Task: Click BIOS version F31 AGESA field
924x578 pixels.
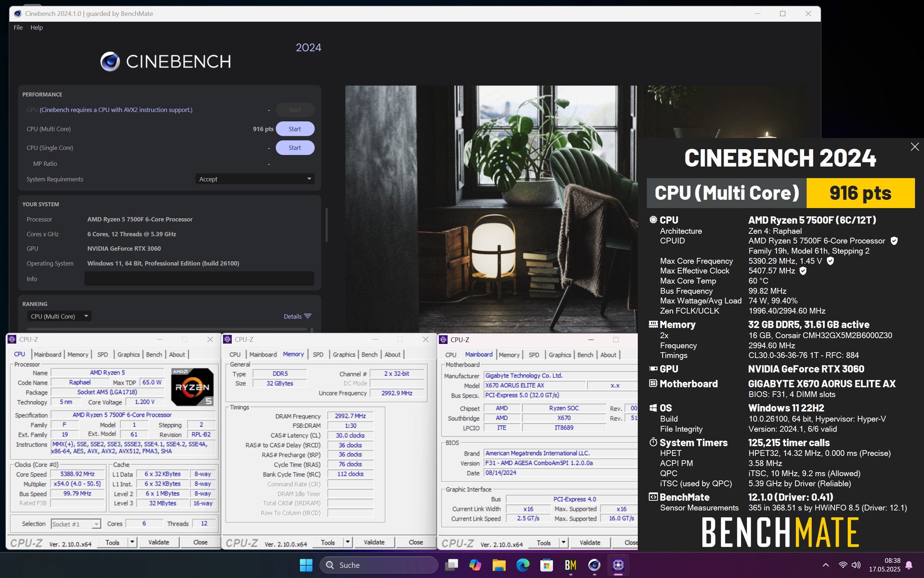Action: 561,463
